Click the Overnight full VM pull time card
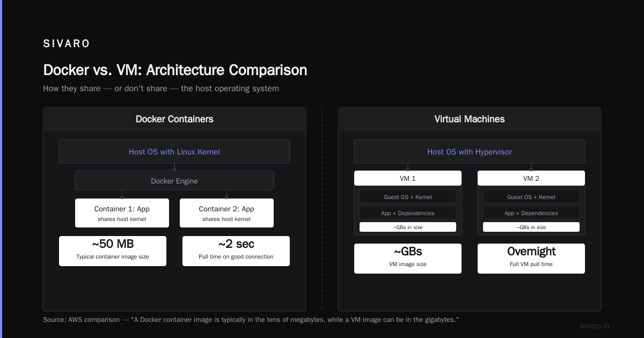This screenshot has height=338, width=644. pos(531,259)
